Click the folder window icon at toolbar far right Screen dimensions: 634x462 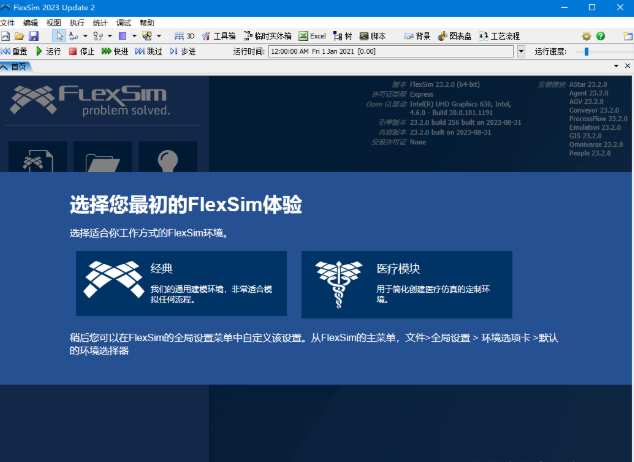pyautogui.click(x=628, y=36)
